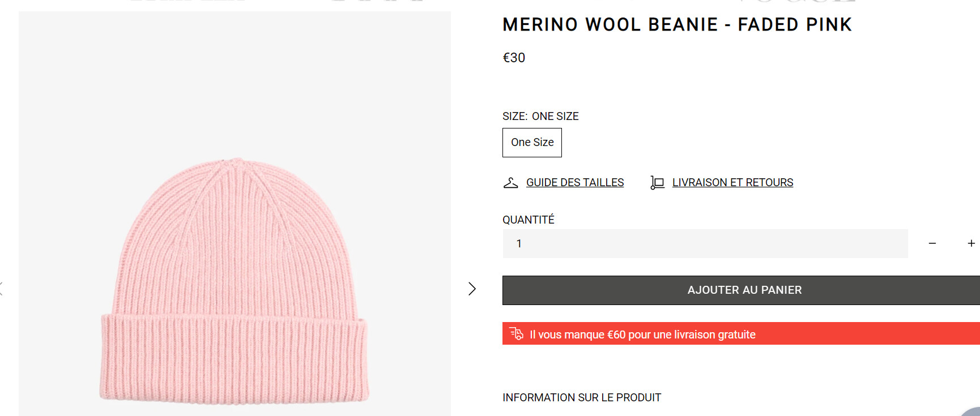Screen dimensions: 980x416
Task: Click the SIZE: ONE SIZE label
Action: click(x=540, y=117)
